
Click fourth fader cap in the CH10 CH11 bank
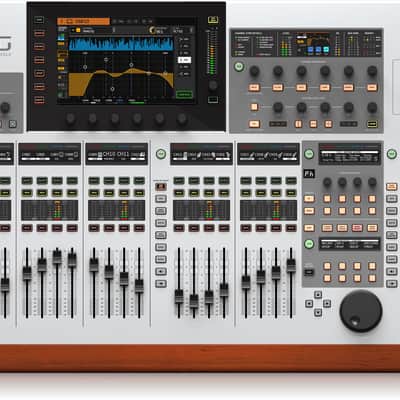pyautogui.click(x=139, y=286)
